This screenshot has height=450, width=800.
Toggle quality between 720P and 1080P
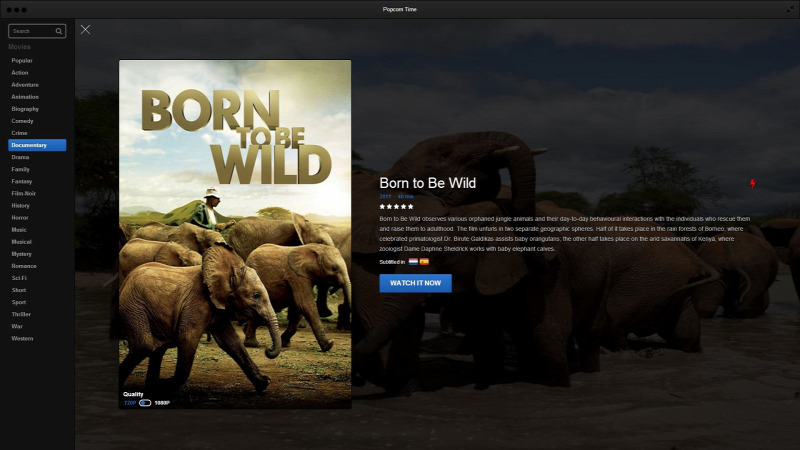tap(145, 403)
